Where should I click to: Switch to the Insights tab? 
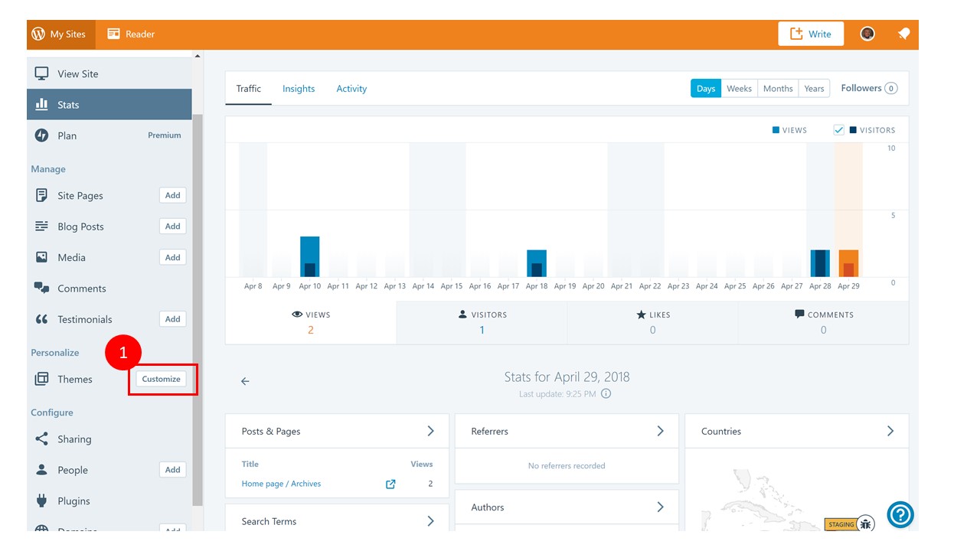pyautogui.click(x=299, y=89)
